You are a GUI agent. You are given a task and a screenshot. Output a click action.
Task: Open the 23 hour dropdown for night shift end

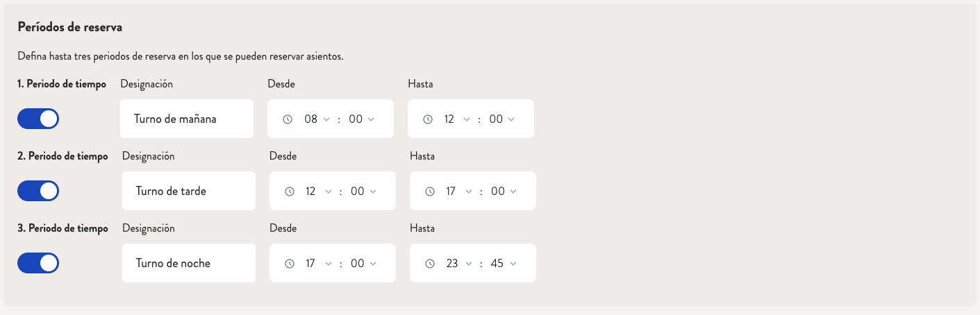point(459,264)
